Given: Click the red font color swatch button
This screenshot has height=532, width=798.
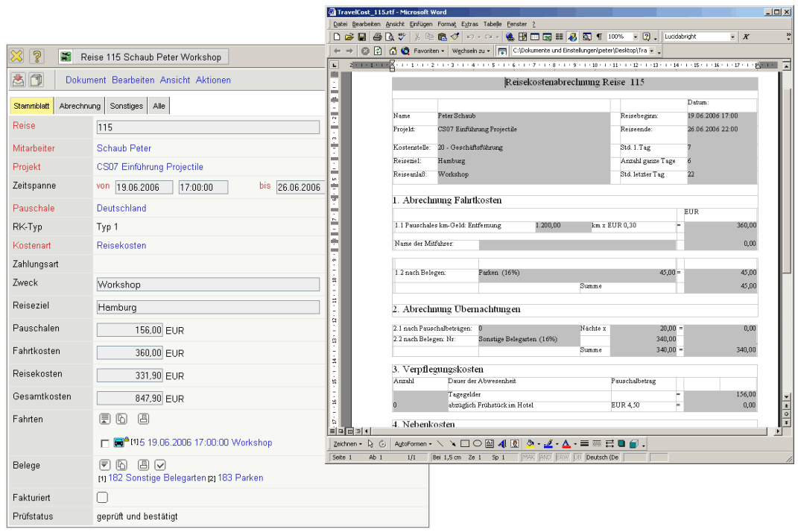Looking at the screenshot, I should (x=566, y=443).
